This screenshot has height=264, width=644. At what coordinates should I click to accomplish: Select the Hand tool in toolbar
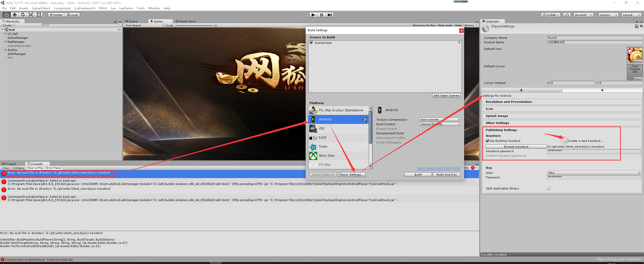click(x=7, y=15)
